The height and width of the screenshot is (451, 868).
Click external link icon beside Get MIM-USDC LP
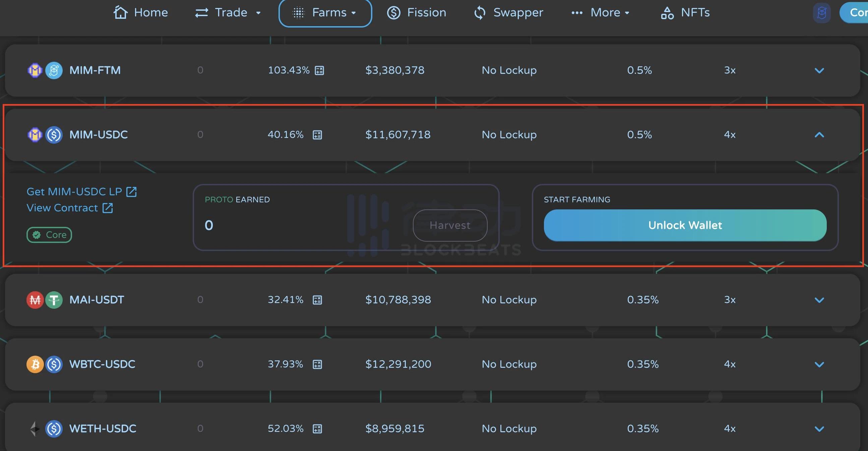(x=131, y=192)
